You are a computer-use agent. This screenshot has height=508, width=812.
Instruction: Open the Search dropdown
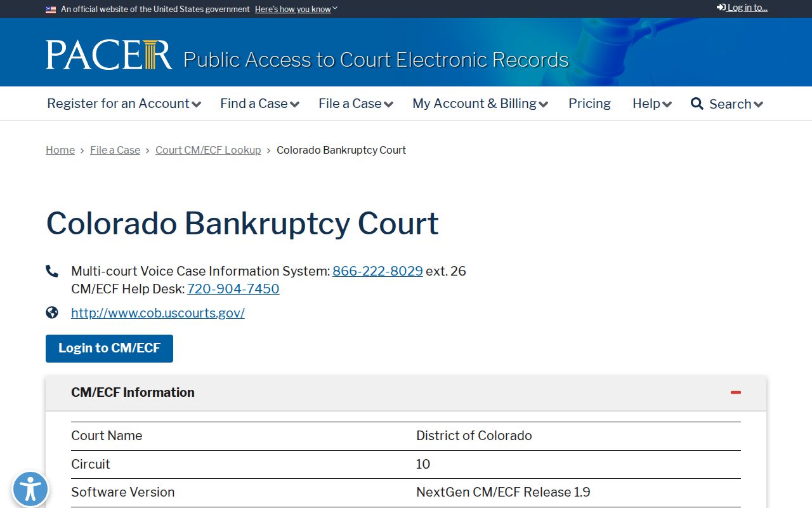pos(727,104)
